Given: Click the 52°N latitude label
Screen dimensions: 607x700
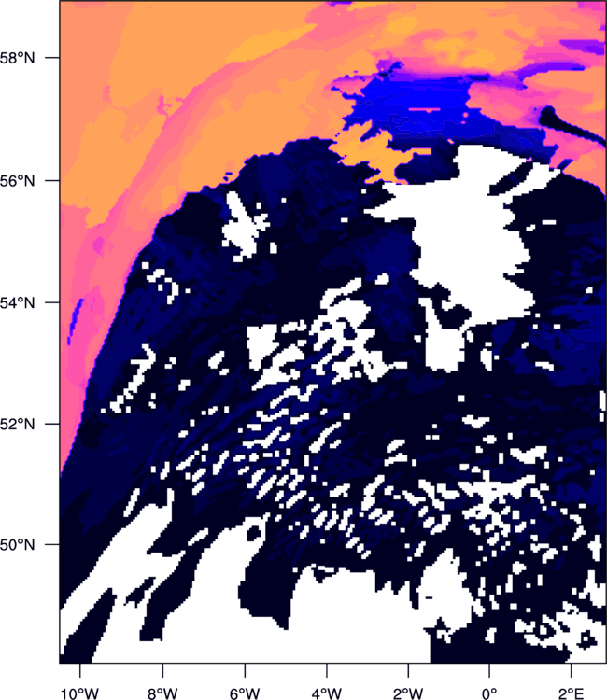Looking at the screenshot, I should [17, 424].
